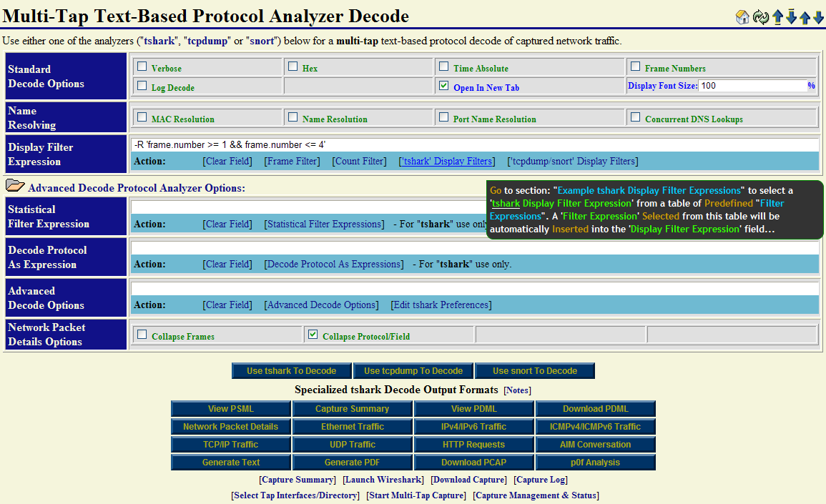The height and width of the screenshot is (504, 826).
Task: Click the UDP Traffic button
Action: [352, 445]
